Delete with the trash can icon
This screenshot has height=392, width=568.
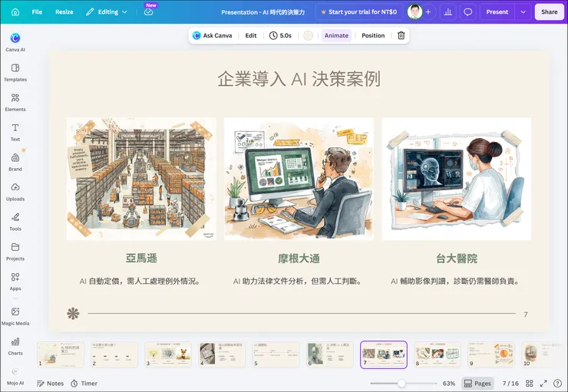[x=401, y=35]
